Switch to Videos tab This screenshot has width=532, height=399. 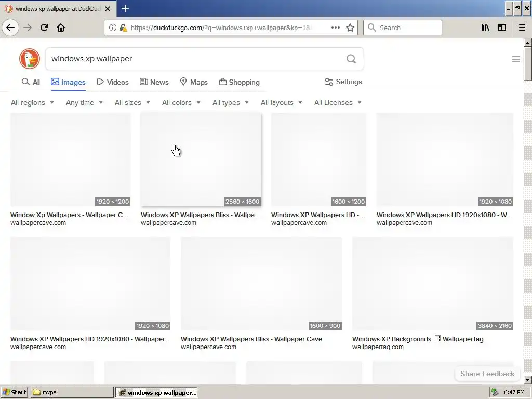click(x=113, y=82)
